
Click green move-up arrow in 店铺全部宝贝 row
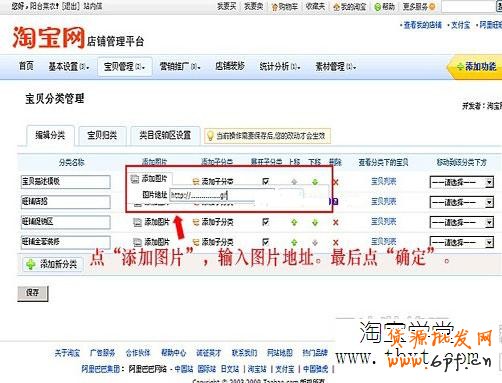click(x=294, y=242)
